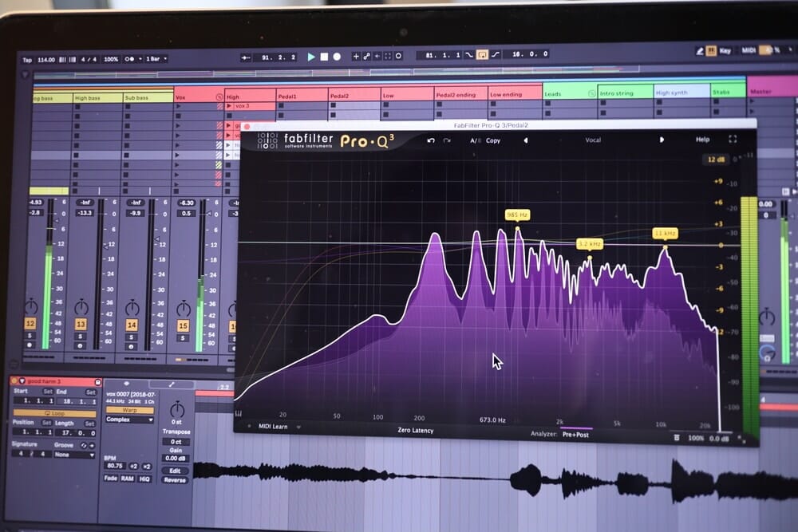Go to the next Pro-Q preset arrow
The width and height of the screenshot is (798, 532).
pyautogui.click(x=661, y=140)
